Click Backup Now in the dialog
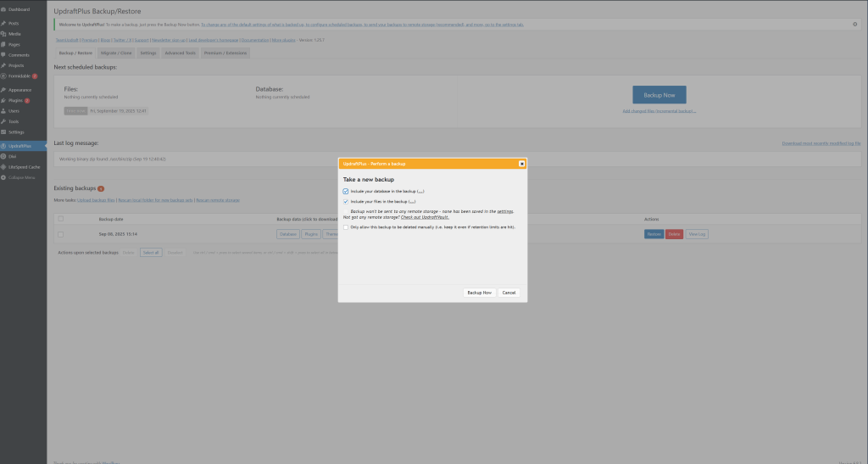The width and height of the screenshot is (868, 464). click(479, 292)
